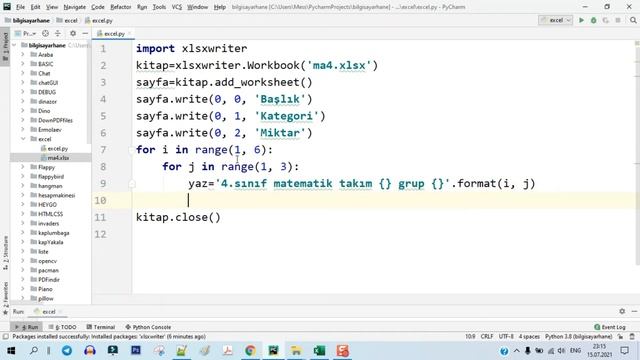Click locate/scroll-from-source target icon in Project panel
The height and width of the screenshot is (360, 640).
click(45, 33)
